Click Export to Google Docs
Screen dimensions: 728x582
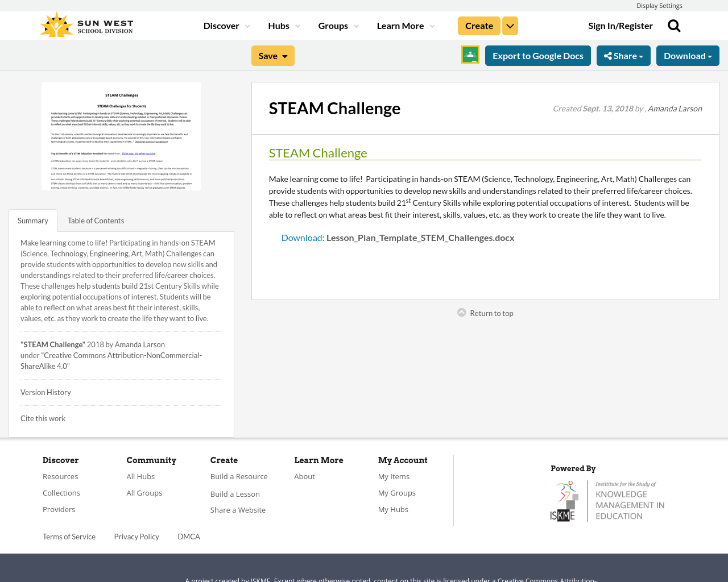coord(538,55)
